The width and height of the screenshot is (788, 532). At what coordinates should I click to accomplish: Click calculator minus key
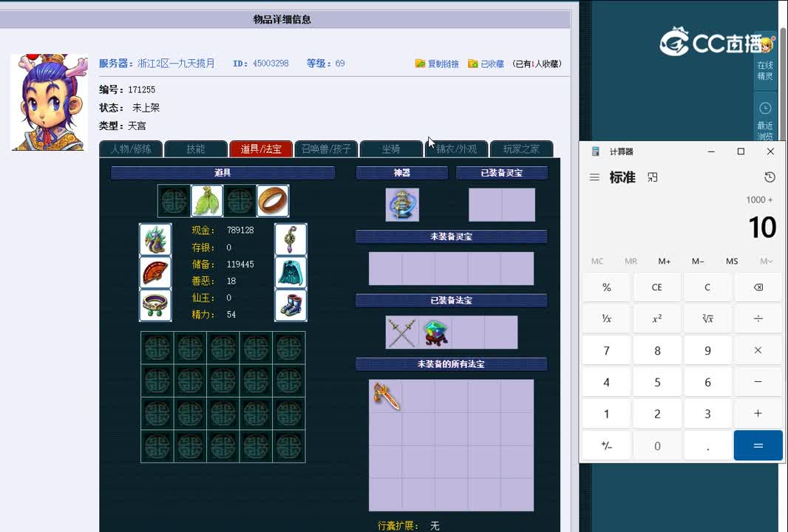pos(758,382)
